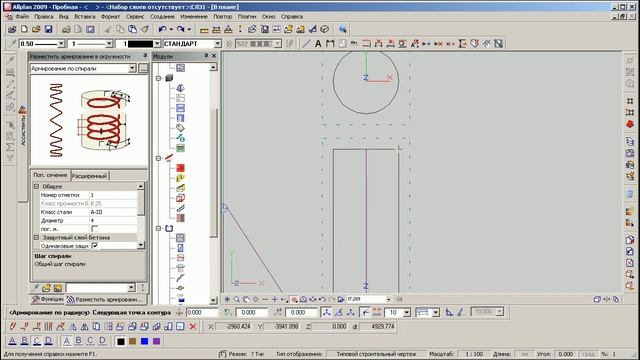Screen dimensions: 640x360
Task: Click the Zoom all star icon below viewport
Action: (227, 299)
